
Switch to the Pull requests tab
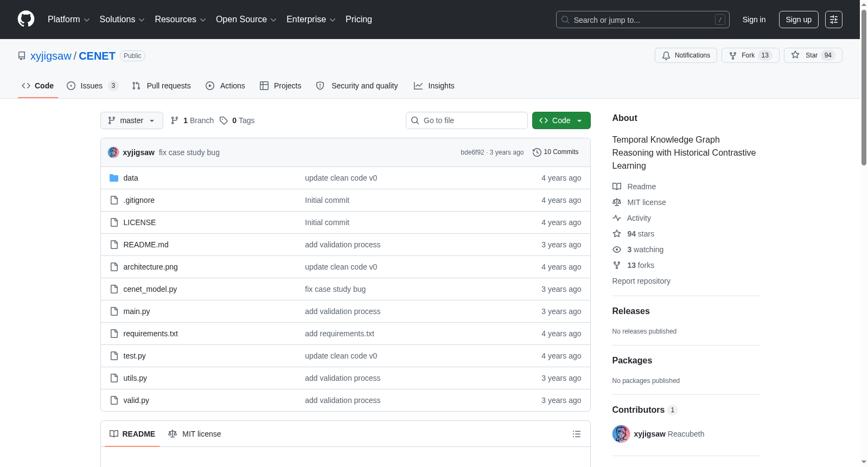click(162, 86)
